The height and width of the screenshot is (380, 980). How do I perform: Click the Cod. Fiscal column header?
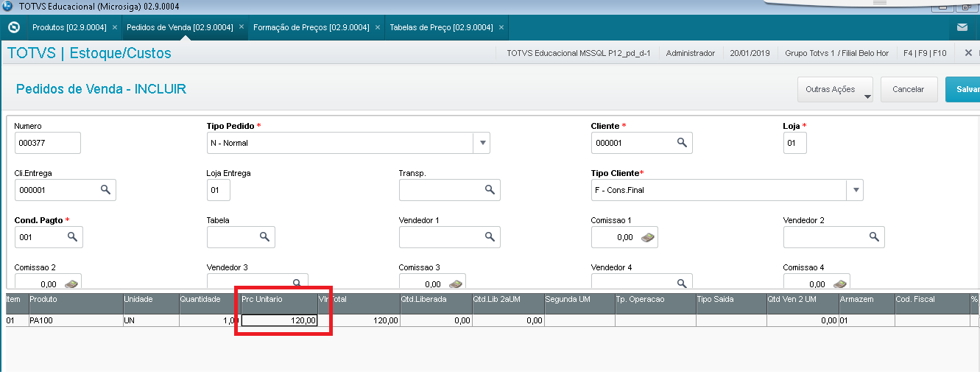931,303
